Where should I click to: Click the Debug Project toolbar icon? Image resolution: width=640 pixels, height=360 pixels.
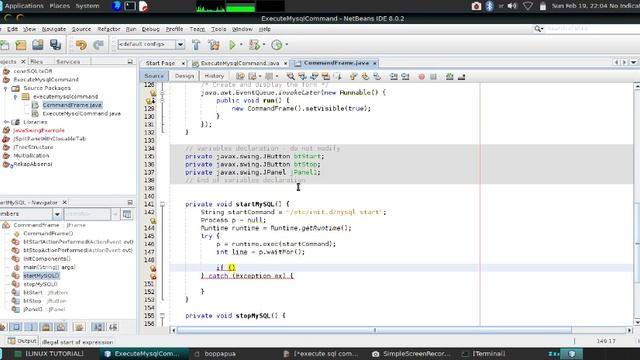click(254, 45)
